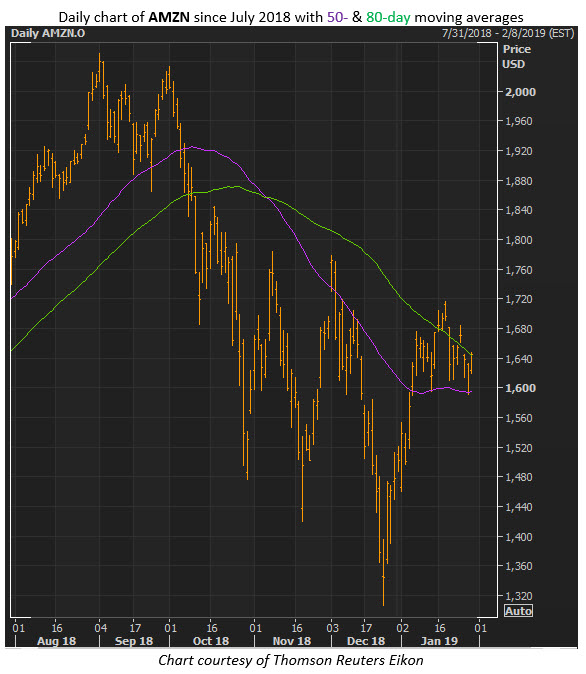This screenshot has width=586, height=674.
Task: Click the 1,640 price axis label
Action: pyautogui.click(x=519, y=359)
